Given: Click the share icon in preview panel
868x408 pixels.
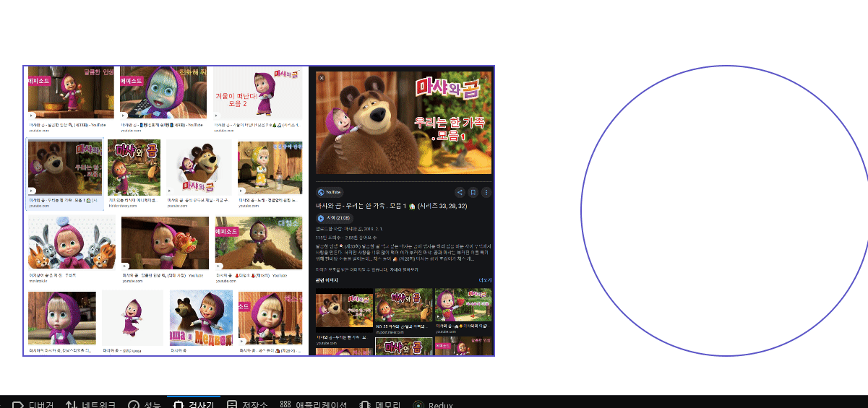Looking at the screenshot, I should 459,192.
